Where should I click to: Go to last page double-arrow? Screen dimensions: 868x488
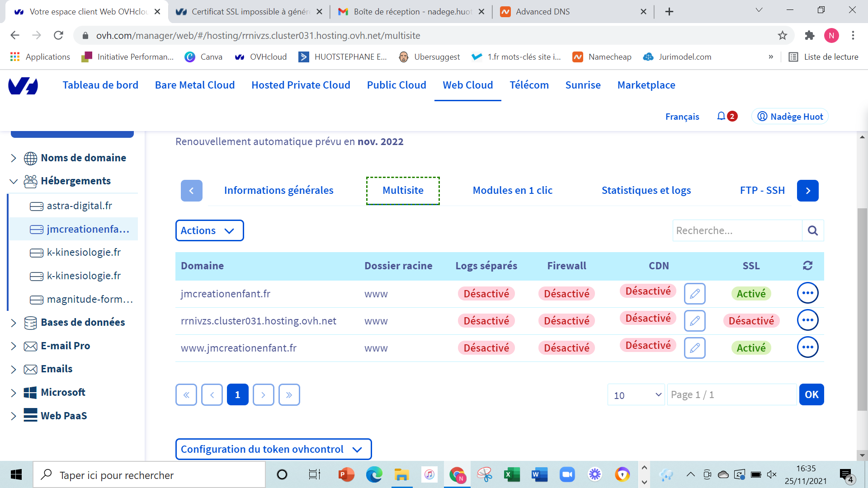tap(289, 394)
